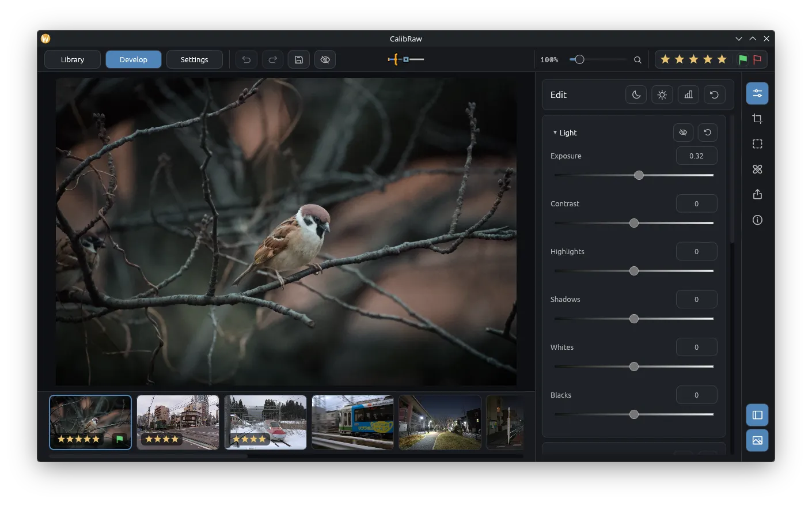This screenshot has width=812, height=506.
Task: Select the snowy train thumbnail
Action: point(265,422)
